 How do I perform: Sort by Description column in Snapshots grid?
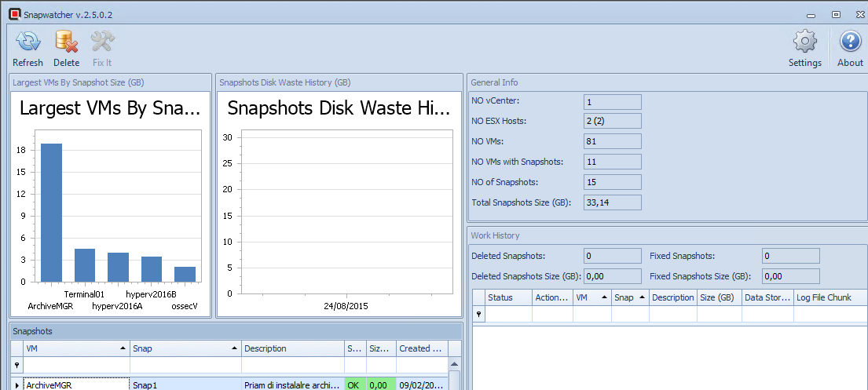[293, 348]
